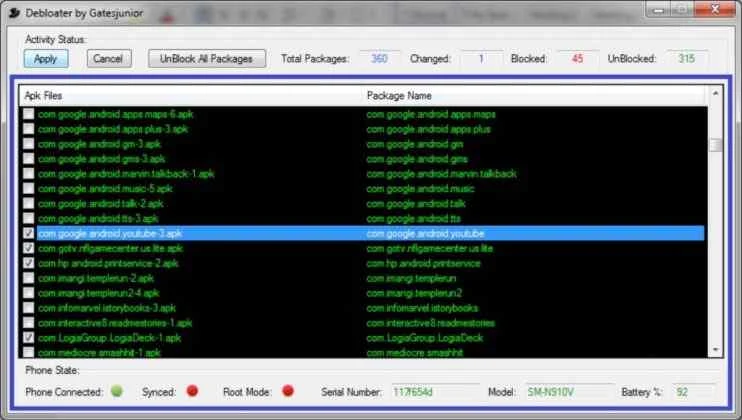Click the vertical scrollbar thumb

click(716, 145)
